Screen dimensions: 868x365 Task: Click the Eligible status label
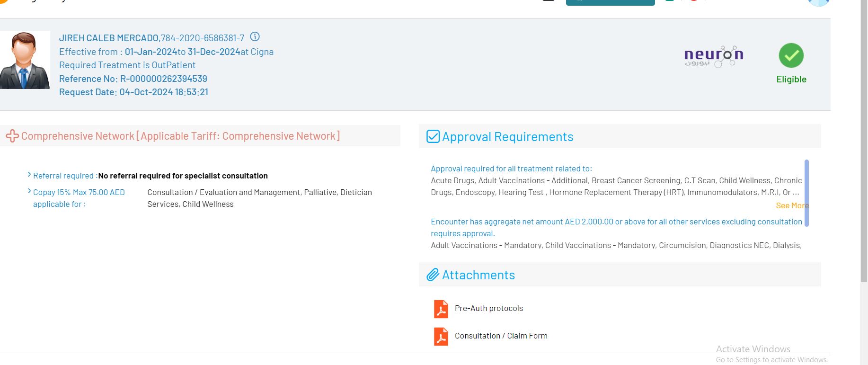[791, 79]
